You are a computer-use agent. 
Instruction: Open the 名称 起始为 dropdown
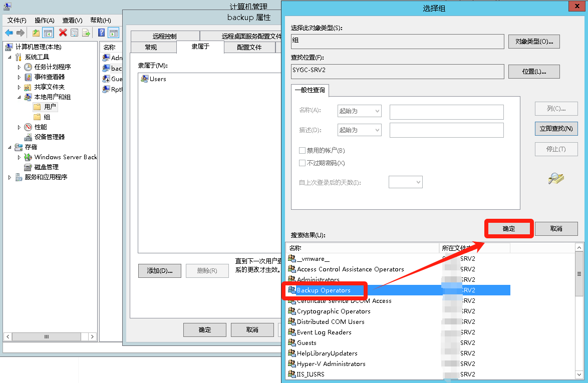tap(360, 111)
